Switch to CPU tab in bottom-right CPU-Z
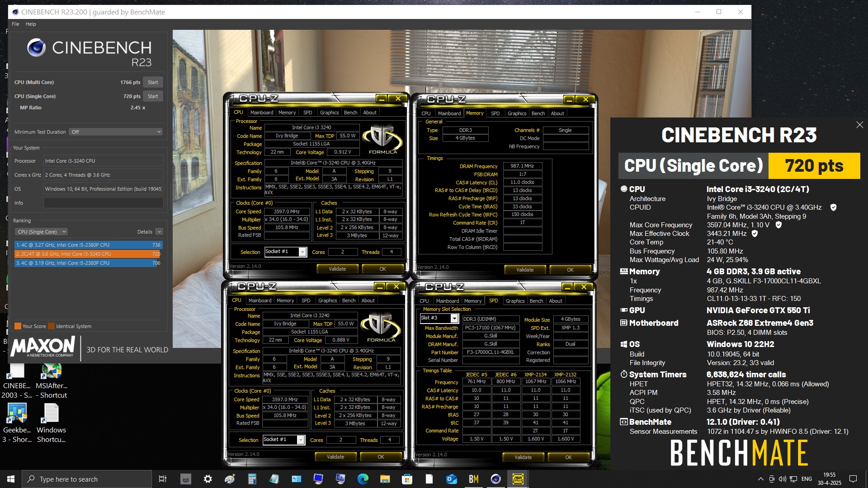Viewport: 868px width, 488px height. coord(424,301)
